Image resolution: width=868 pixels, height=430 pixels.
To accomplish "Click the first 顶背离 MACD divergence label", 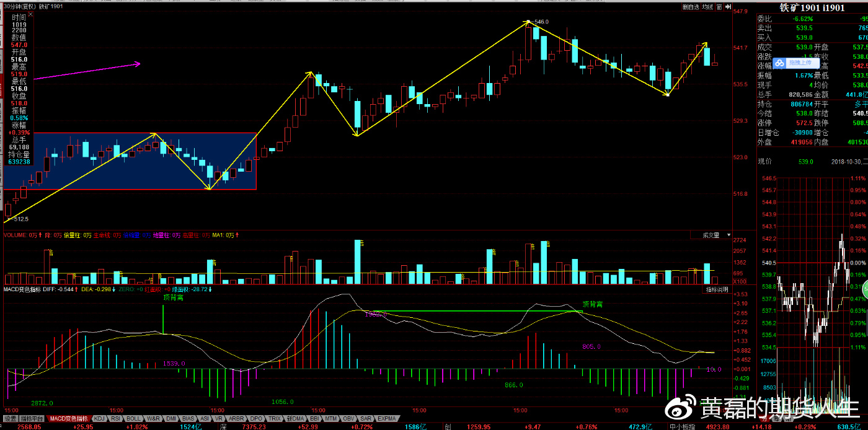I will (174, 297).
